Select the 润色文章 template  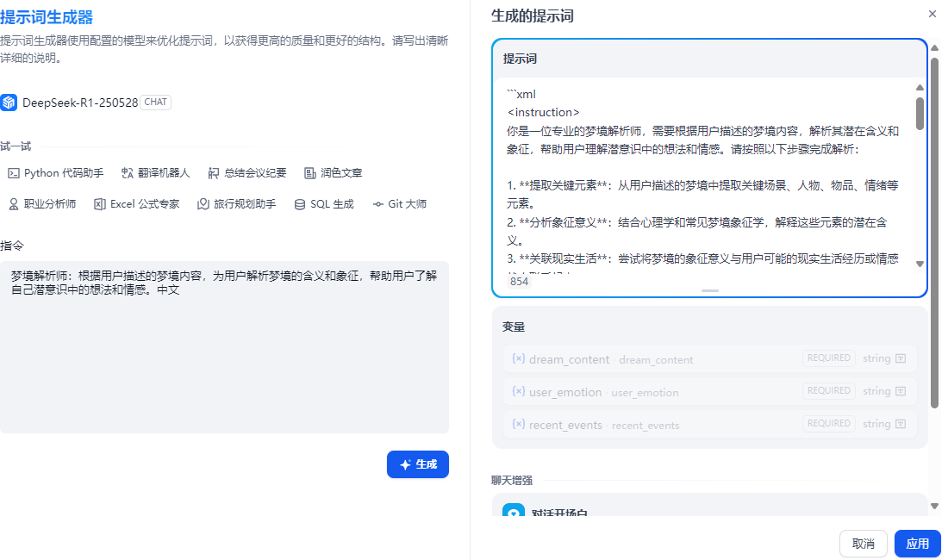(x=334, y=173)
